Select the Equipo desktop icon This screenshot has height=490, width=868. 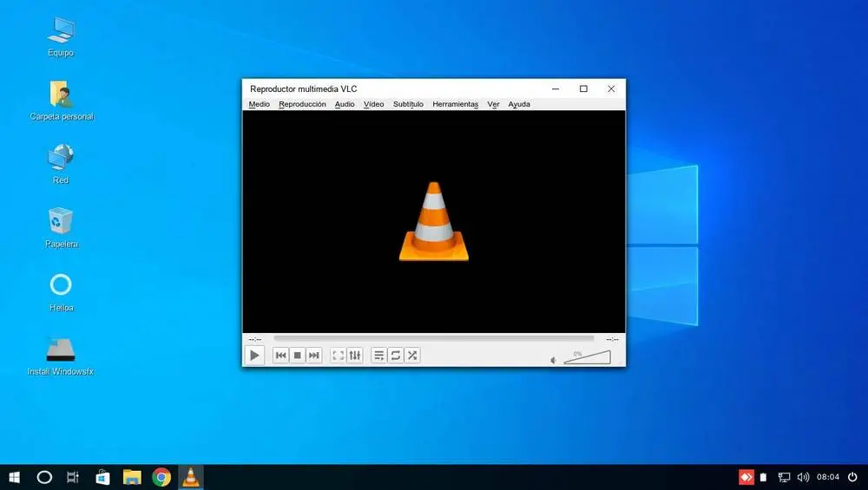coord(61,36)
